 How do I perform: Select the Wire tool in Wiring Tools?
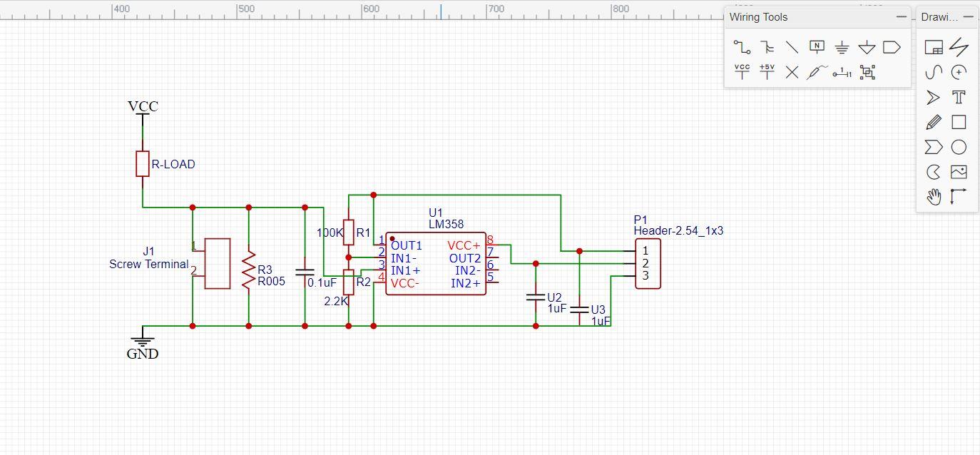click(742, 47)
